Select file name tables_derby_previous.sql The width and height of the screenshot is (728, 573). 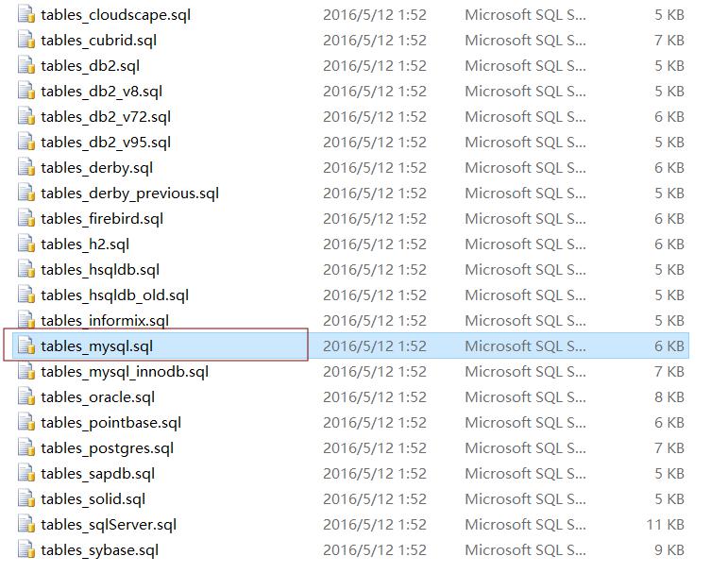coord(129,194)
